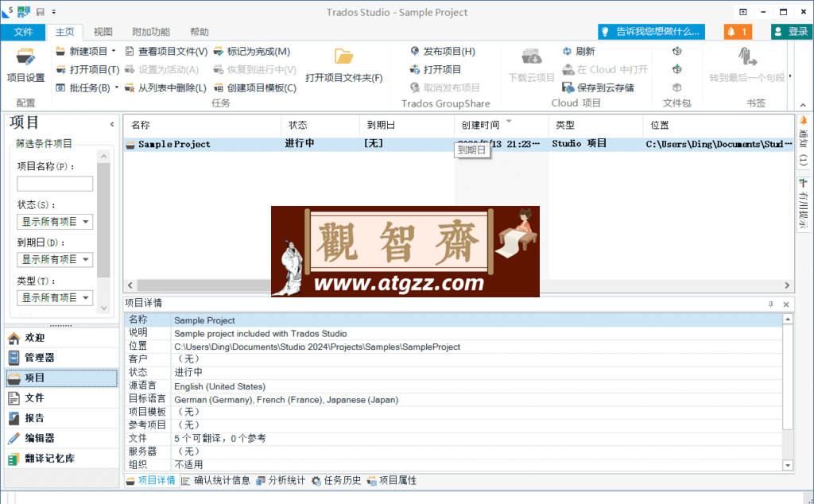Open 编辑器 view in navigation pane

click(x=62, y=438)
